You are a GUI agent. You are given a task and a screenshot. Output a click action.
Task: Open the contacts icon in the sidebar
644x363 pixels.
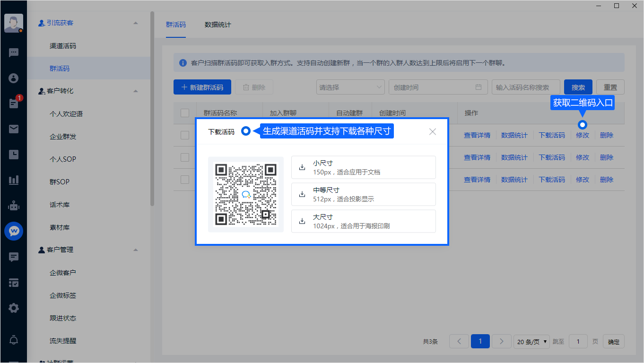[14, 78]
